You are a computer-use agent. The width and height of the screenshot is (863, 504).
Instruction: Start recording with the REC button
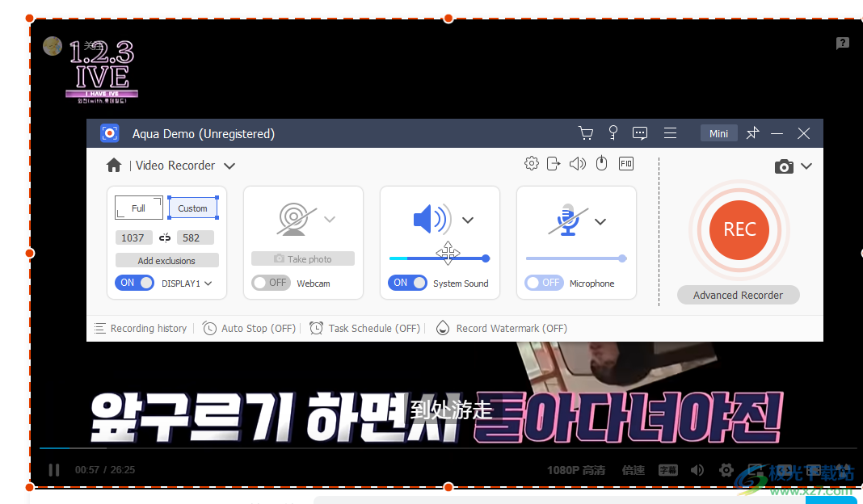739,229
